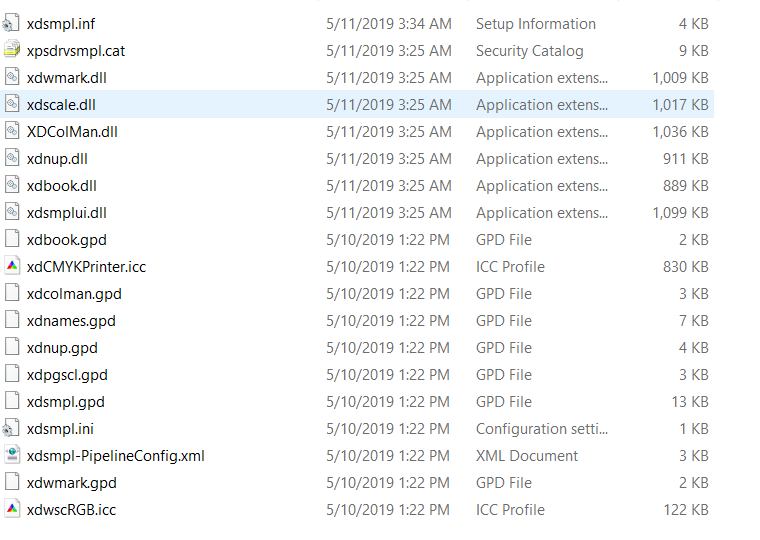
Task: Click the 1,017 KB size value
Action: (x=681, y=105)
